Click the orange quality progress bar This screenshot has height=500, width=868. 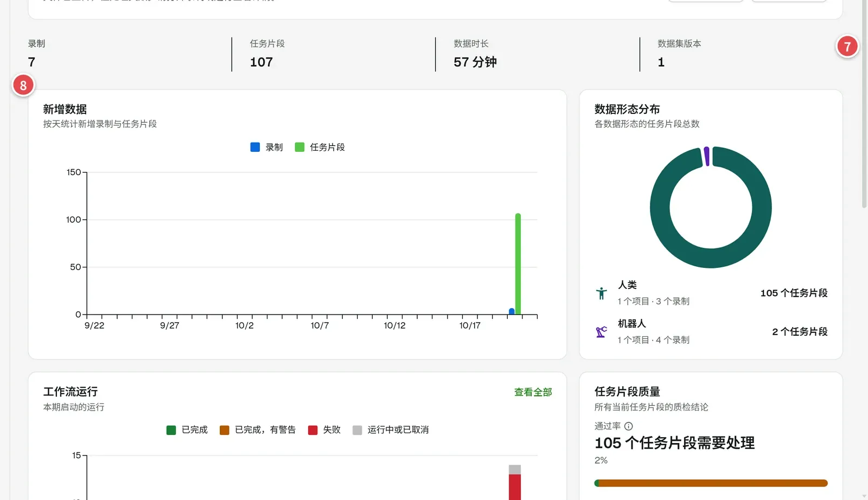[x=711, y=483]
